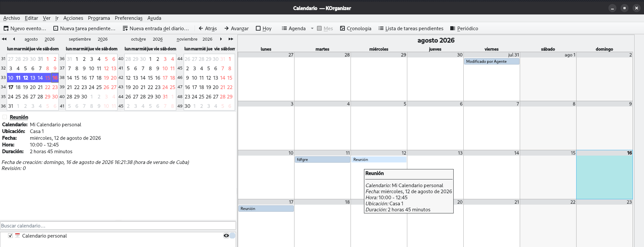Click year 2026 next to septiembre
The width and height of the screenshot is (644, 247).
coord(103,39)
